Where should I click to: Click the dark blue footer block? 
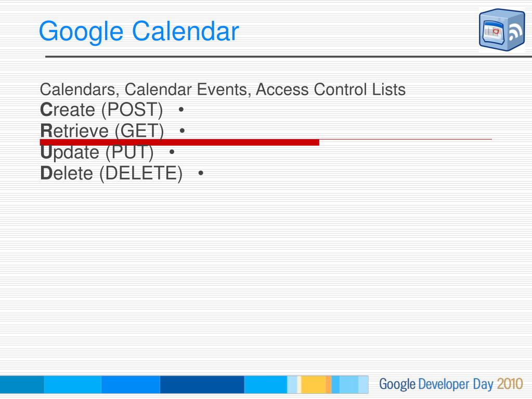202,384
